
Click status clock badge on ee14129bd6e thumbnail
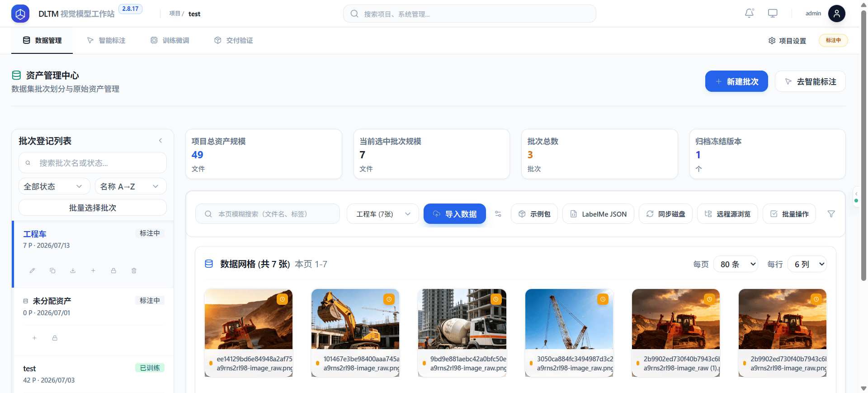pos(282,299)
